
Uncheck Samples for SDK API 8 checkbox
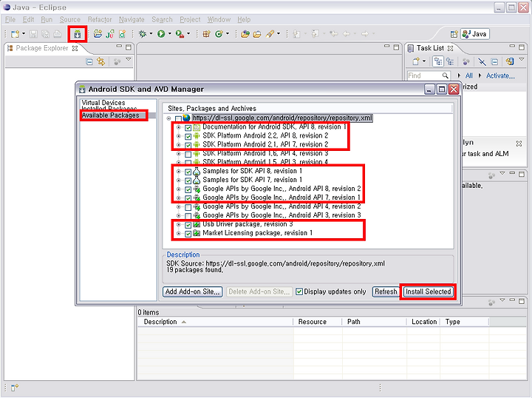click(x=188, y=172)
